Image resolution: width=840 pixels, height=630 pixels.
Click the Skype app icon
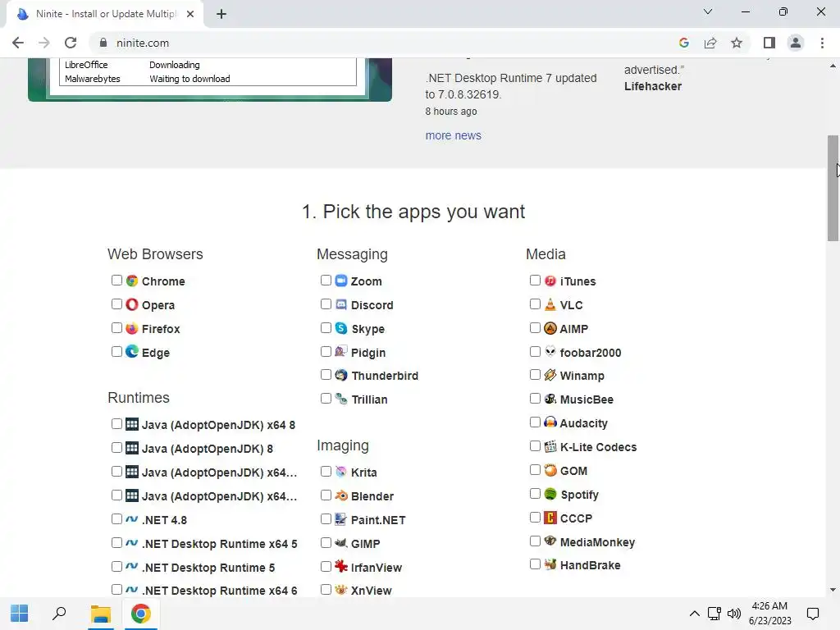(341, 328)
